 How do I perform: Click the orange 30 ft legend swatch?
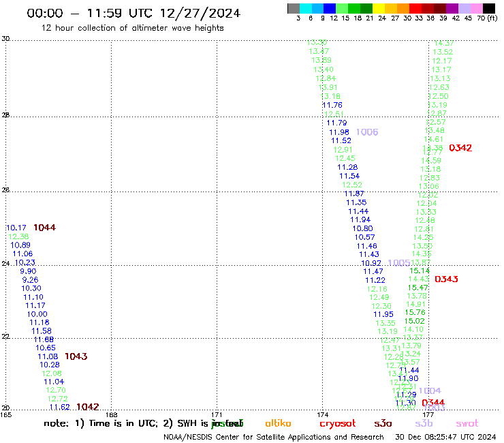click(403, 8)
